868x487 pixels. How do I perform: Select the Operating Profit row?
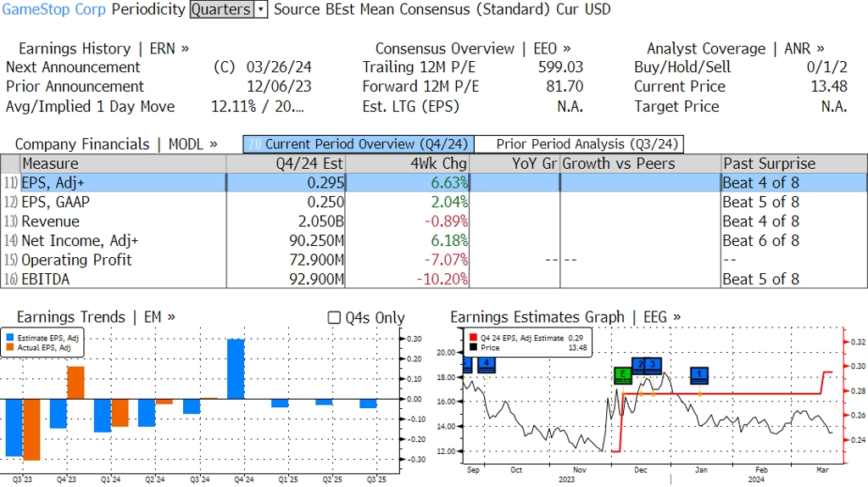pos(433,260)
